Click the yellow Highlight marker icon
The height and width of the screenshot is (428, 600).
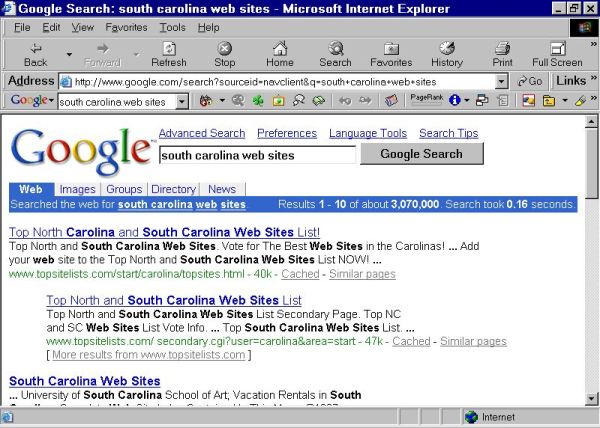coord(580,101)
